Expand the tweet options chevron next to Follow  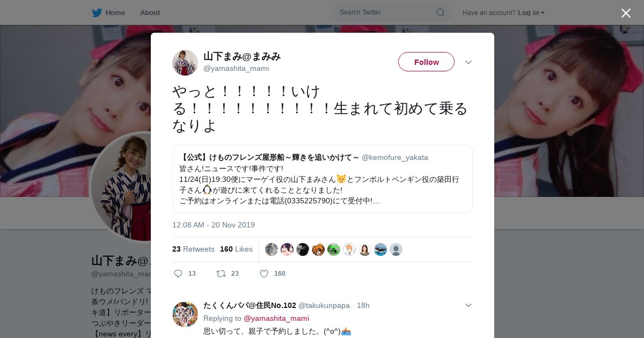pyautogui.click(x=469, y=62)
